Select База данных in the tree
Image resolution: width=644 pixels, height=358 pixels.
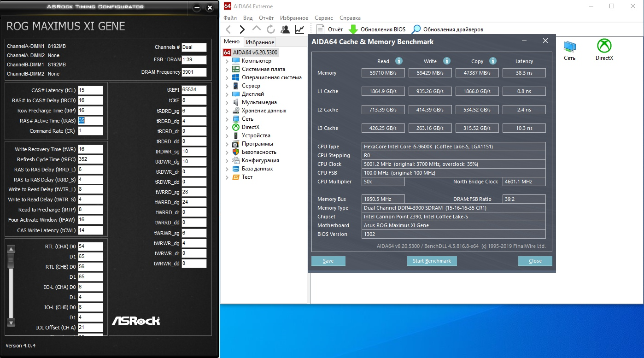257,169
